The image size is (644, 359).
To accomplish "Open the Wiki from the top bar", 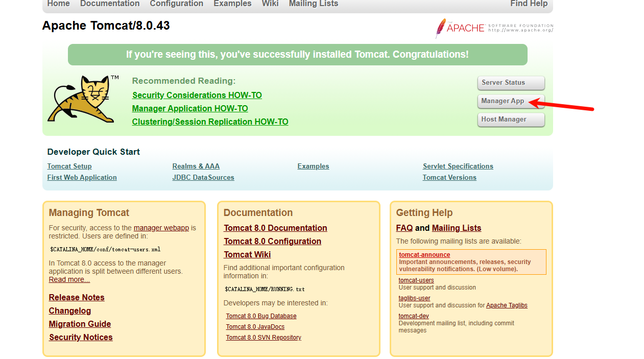I will pos(270,4).
